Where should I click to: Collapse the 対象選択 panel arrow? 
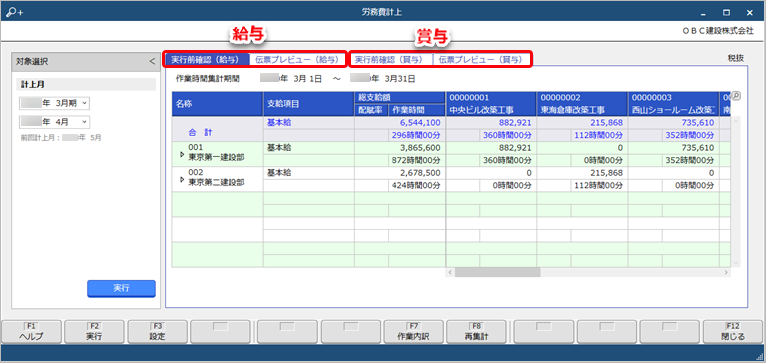pos(151,62)
